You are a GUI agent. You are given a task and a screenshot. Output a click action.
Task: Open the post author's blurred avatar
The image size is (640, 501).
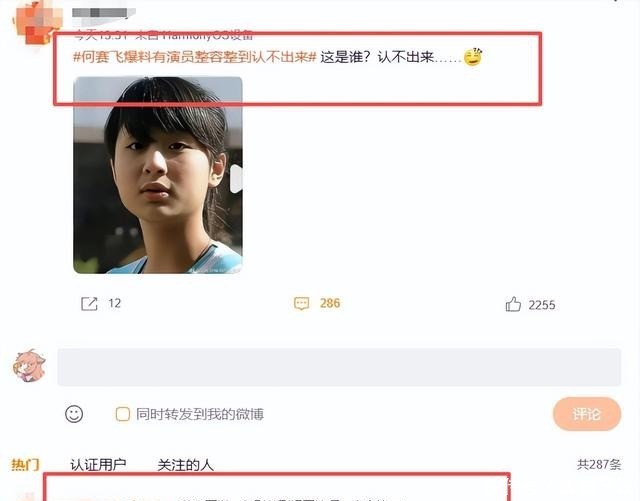(x=38, y=22)
